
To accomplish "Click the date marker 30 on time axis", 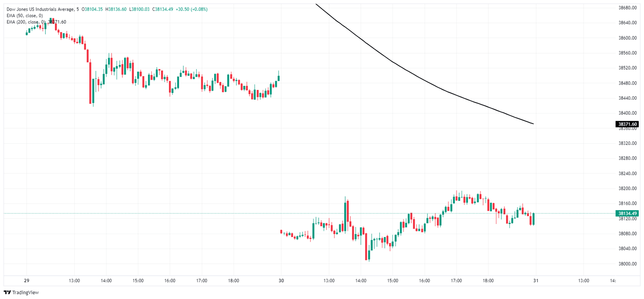I will 281,281.
